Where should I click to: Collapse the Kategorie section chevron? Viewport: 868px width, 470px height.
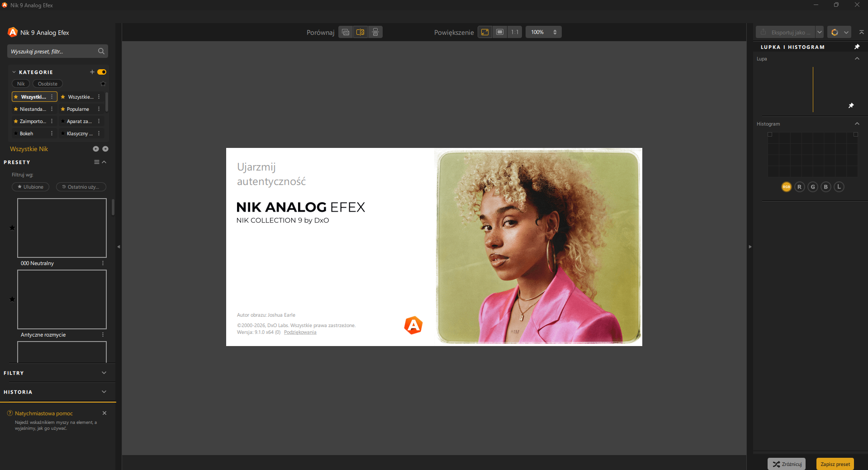(x=14, y=72)
